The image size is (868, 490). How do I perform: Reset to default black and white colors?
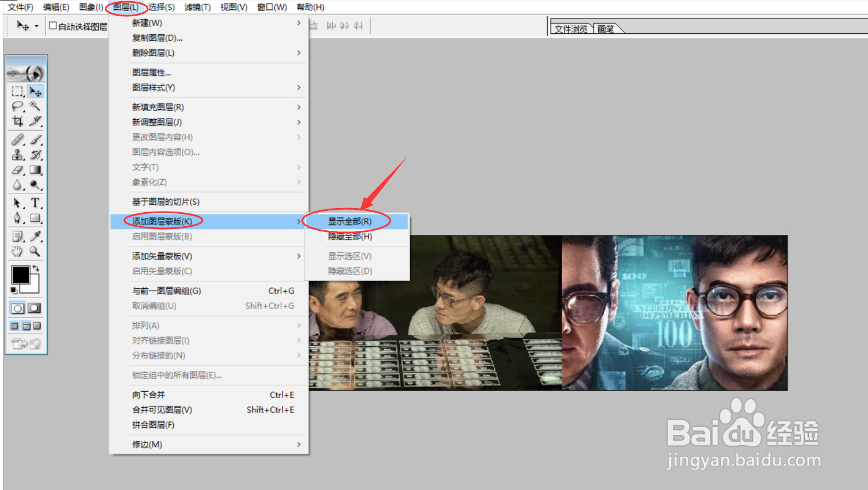pos(14,290)
